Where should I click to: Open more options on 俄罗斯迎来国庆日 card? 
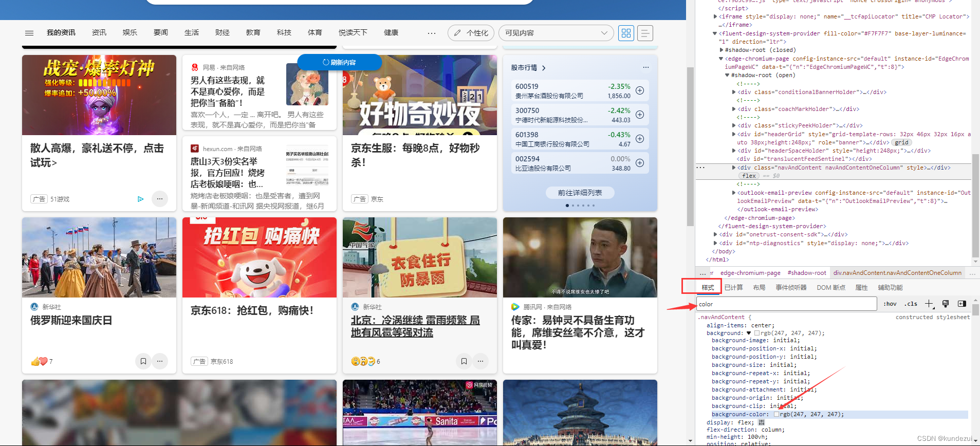pyautogui.click(x=160, y=361)
